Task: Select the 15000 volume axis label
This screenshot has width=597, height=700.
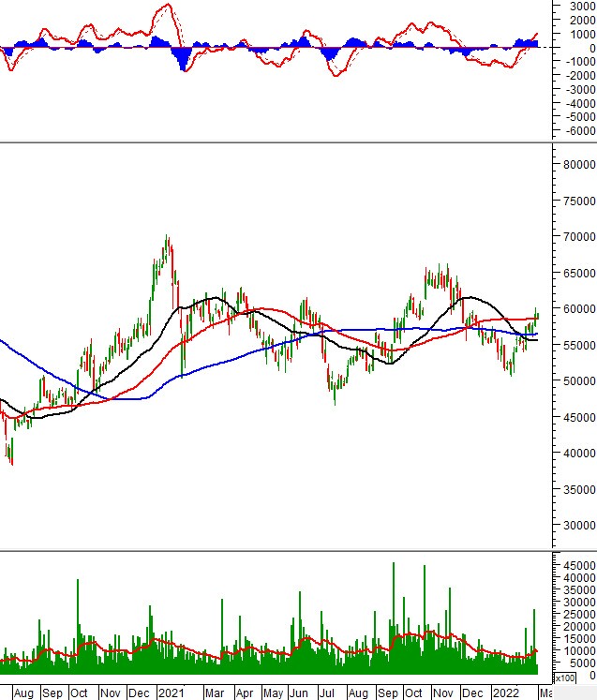Action: pos(578,639)
